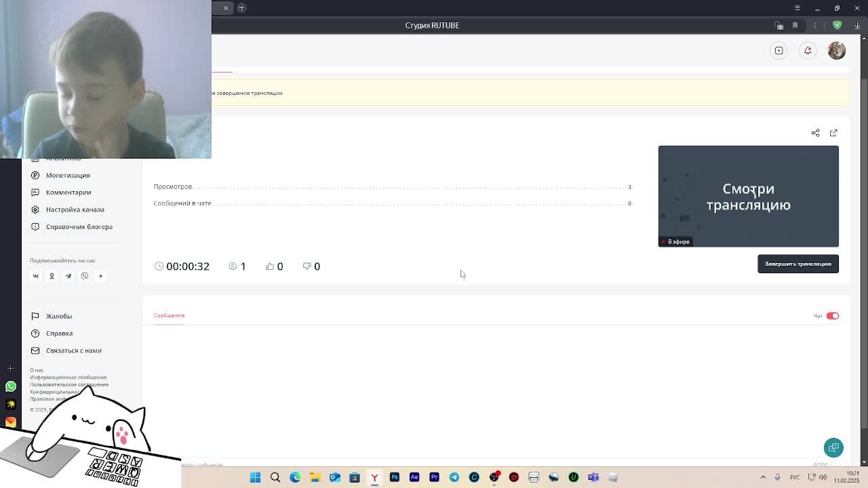Image resolution: width=868 pixels, height=488 pixels.
Task: Toggle the Чат switch off
Action: click(x=833, y=316)
